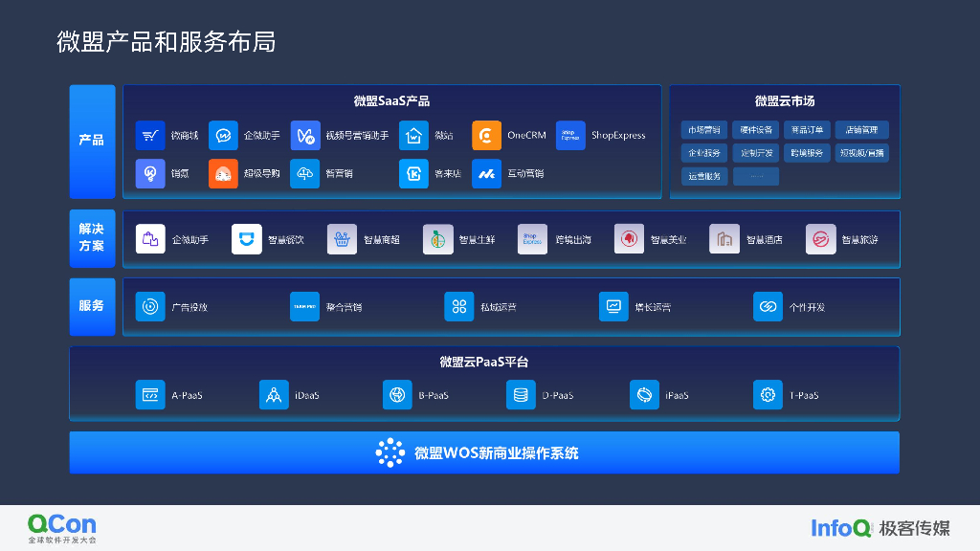Click the 运营服务 tag

(x=704, y=176)
